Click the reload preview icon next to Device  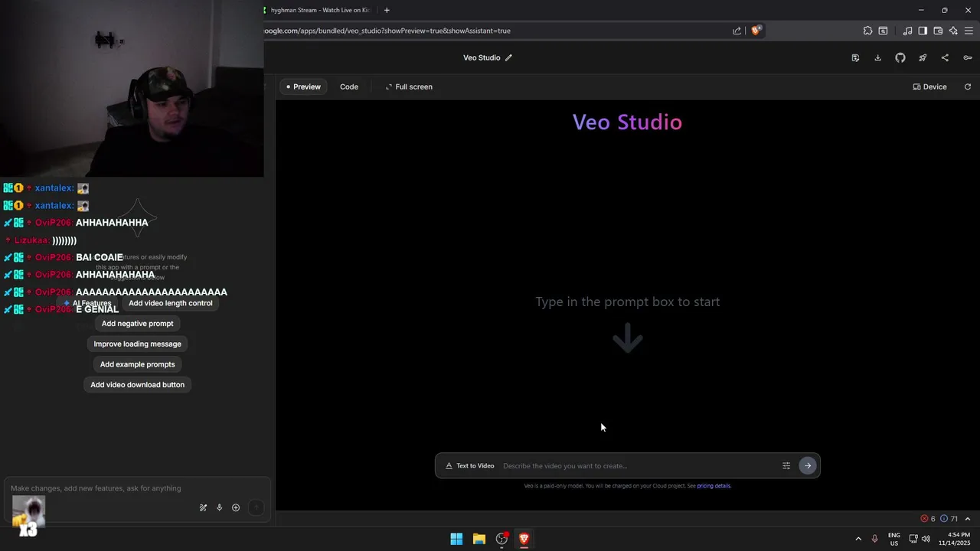click(968, 86)
